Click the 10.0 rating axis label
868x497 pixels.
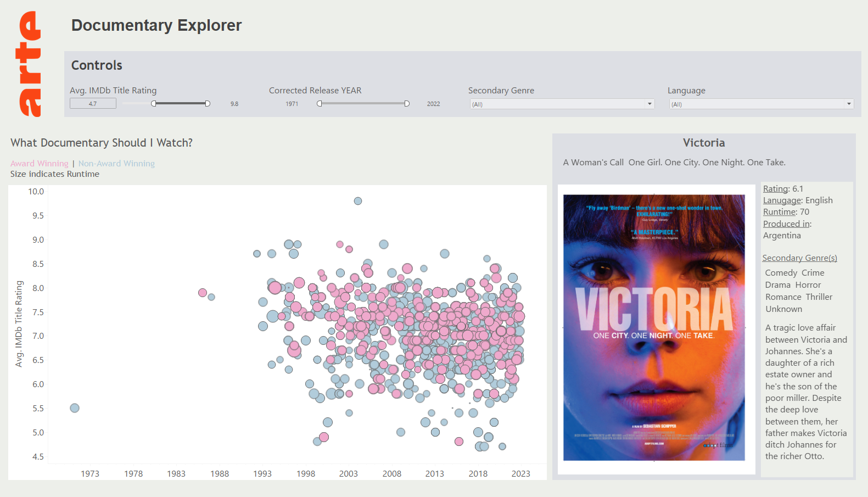[36, 192]
